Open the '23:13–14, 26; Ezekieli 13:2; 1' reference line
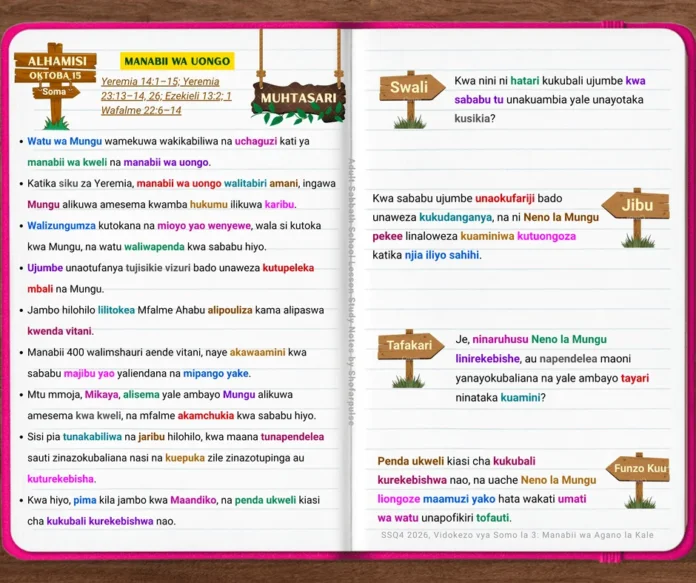This screenshot has width=696, height=583. pos(166,96)
